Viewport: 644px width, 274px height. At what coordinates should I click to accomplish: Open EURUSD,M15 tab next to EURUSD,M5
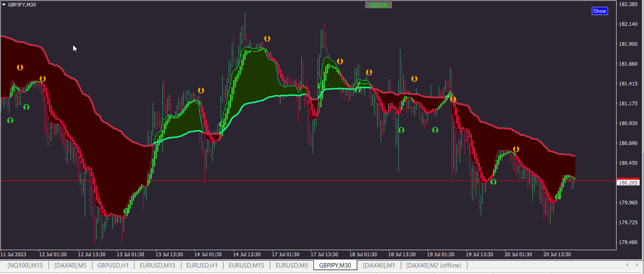[246, 266]
